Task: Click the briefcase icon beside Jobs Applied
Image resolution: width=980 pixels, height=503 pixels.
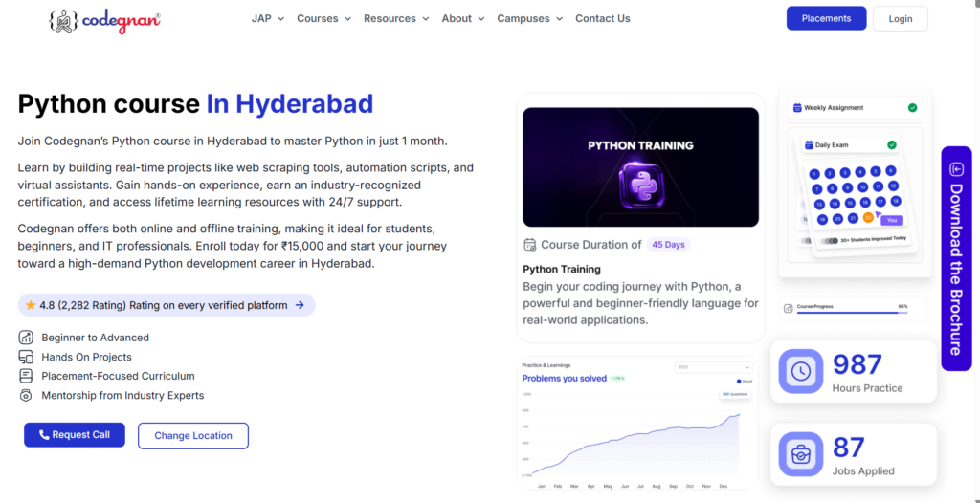Action: [800, 454]
